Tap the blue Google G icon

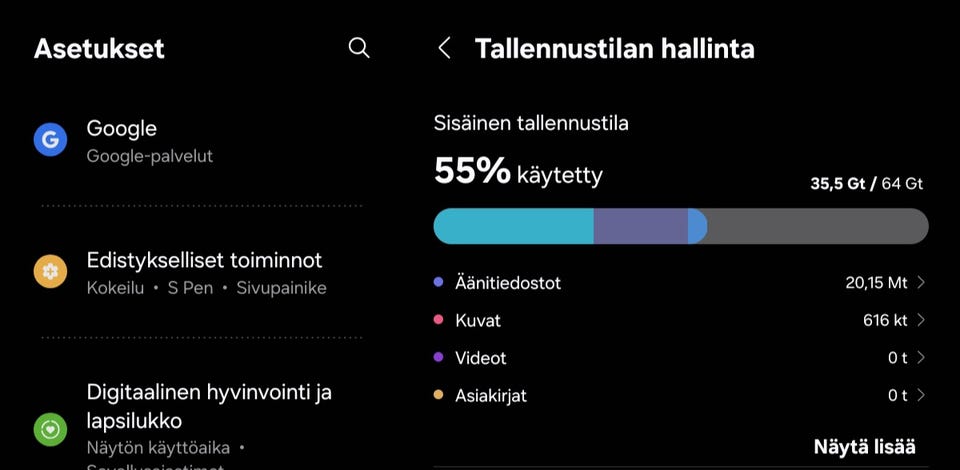point(50,140)
